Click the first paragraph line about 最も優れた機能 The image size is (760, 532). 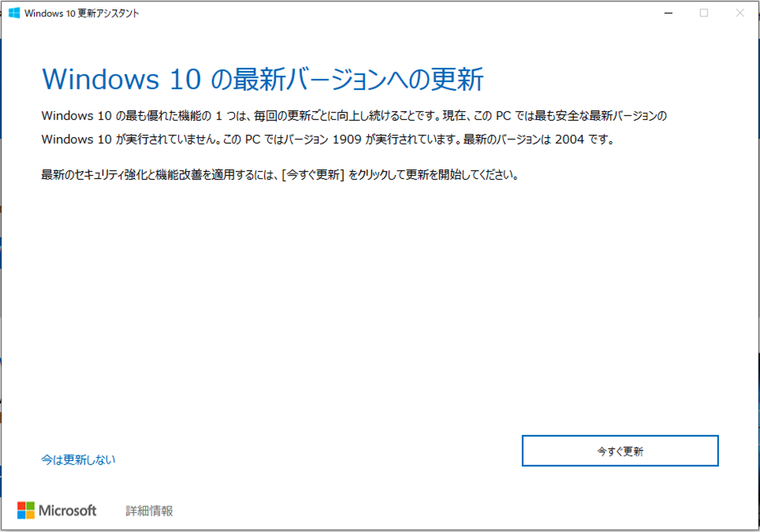coord(354,116)
